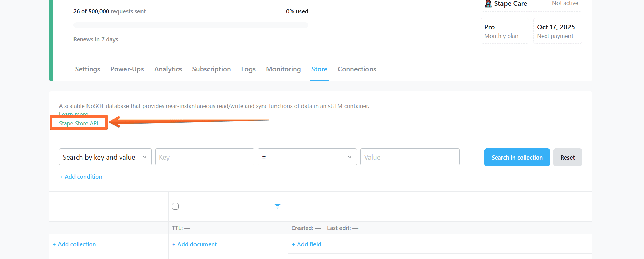
Task: Click the Key input field
Action: [x=204, y=157]
